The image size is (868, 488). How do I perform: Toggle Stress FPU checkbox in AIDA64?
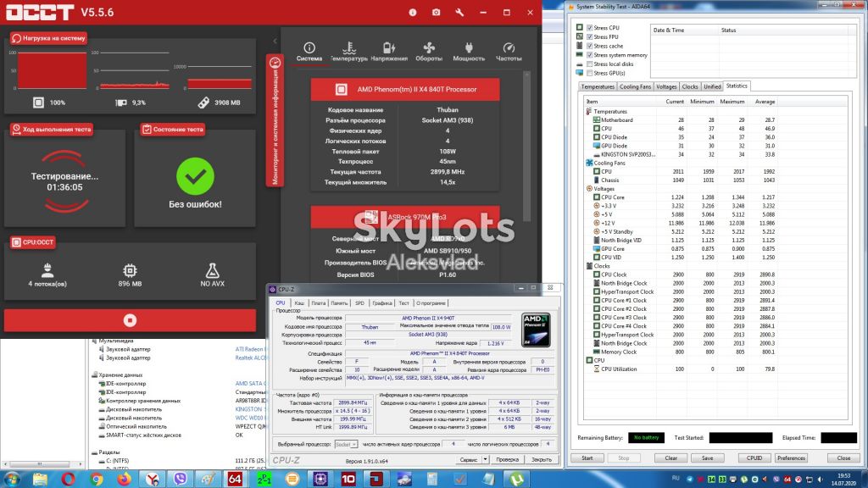pos(590,36)
